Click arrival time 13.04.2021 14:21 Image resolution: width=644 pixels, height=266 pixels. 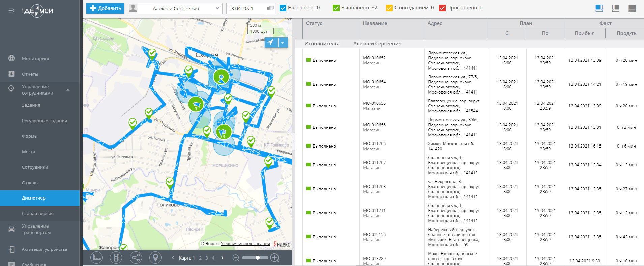[585, 84]
